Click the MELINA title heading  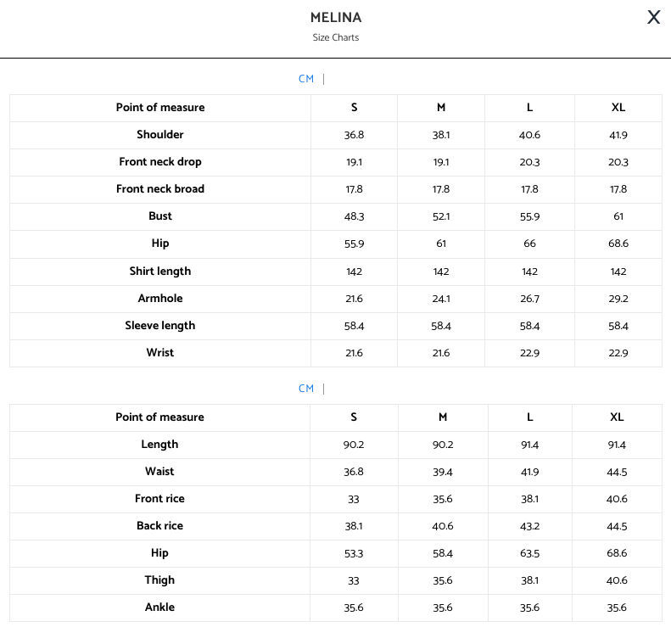coord(336,18)
